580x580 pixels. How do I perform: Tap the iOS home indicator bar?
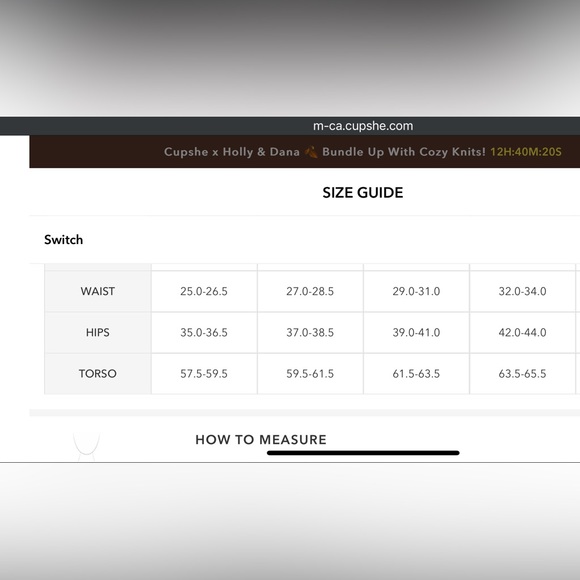coord(363,453)
